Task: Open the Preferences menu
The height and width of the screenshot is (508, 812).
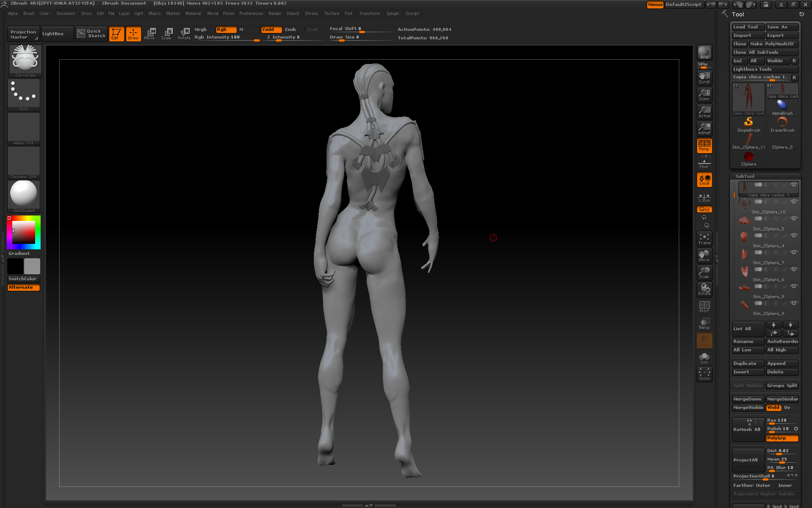Action: [x=251, y=14]
